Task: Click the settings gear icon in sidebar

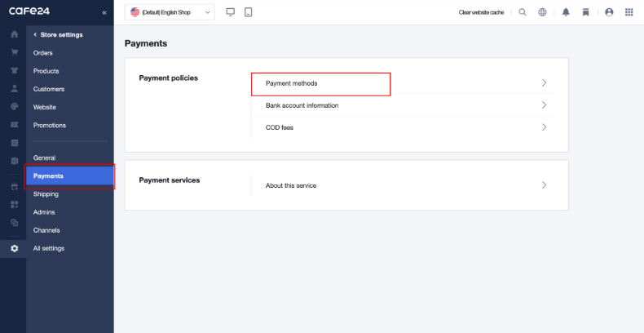Action: [x=14, y=248]
